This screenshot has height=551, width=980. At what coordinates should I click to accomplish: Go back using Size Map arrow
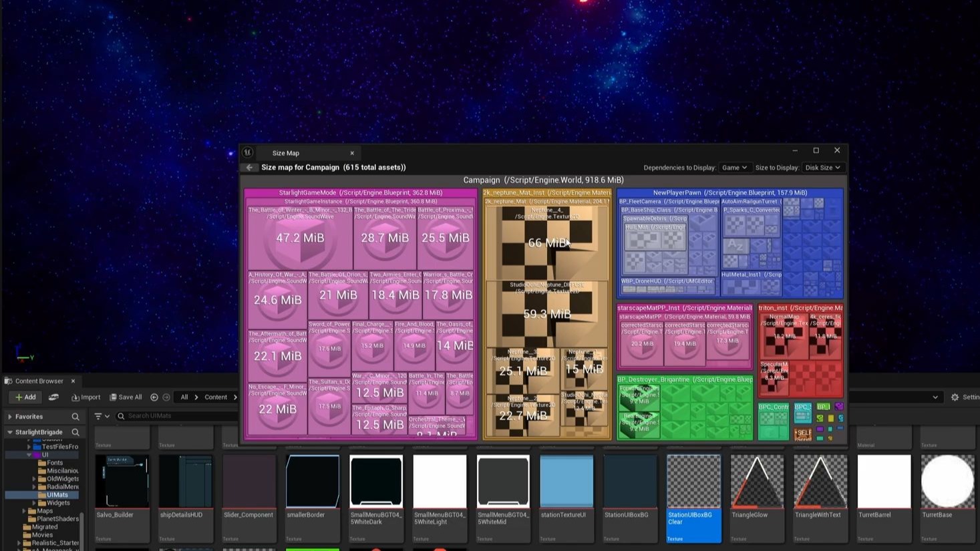[249, 168]
